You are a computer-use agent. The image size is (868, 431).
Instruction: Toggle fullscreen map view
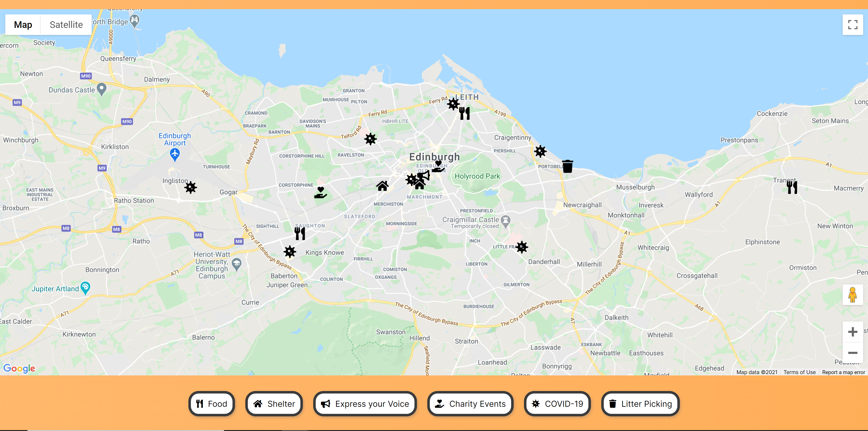click(x=852, y=25)
